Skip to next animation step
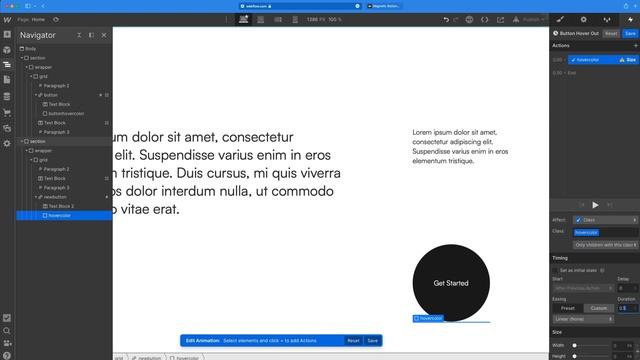 pos(609,205)
